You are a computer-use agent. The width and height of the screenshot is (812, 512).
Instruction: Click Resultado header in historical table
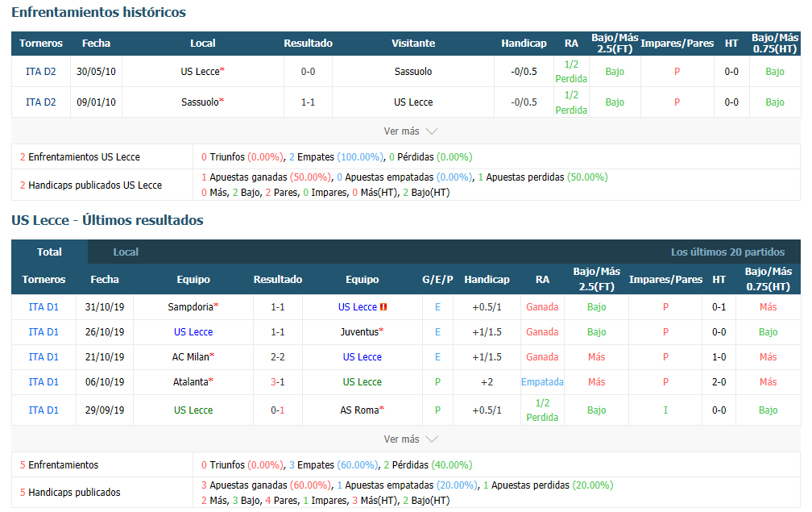(308, 44)
